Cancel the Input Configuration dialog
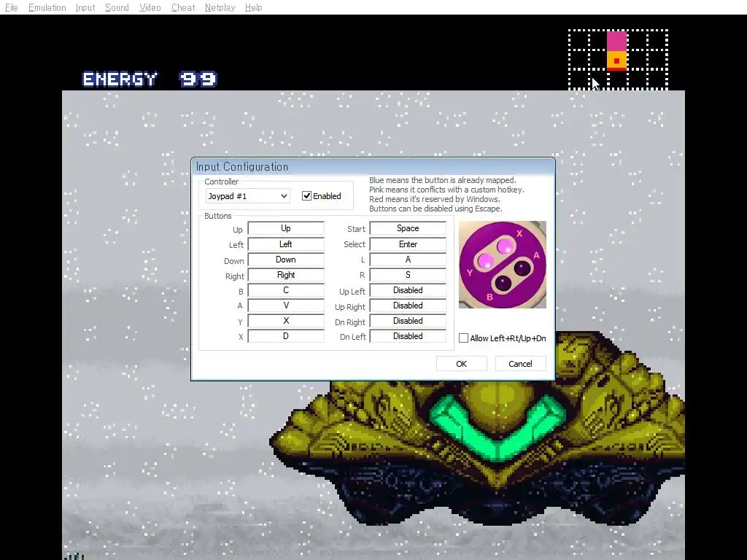 pos(520,364)
